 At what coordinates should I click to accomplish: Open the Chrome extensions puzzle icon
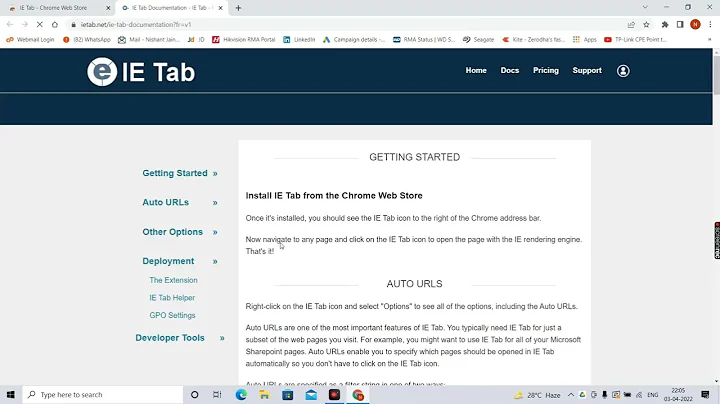click(665, 24)
